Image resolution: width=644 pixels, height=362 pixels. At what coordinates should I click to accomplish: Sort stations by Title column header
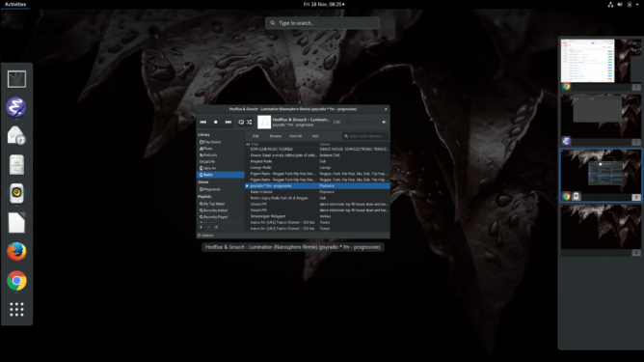pos(284,145)
